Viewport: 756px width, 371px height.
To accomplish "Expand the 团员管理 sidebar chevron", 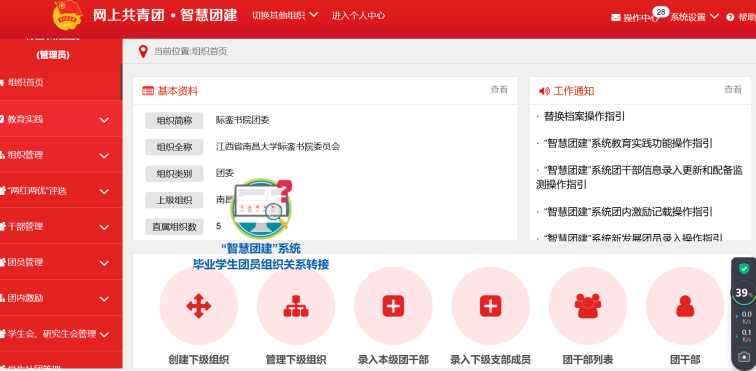I will click(105, 263).
